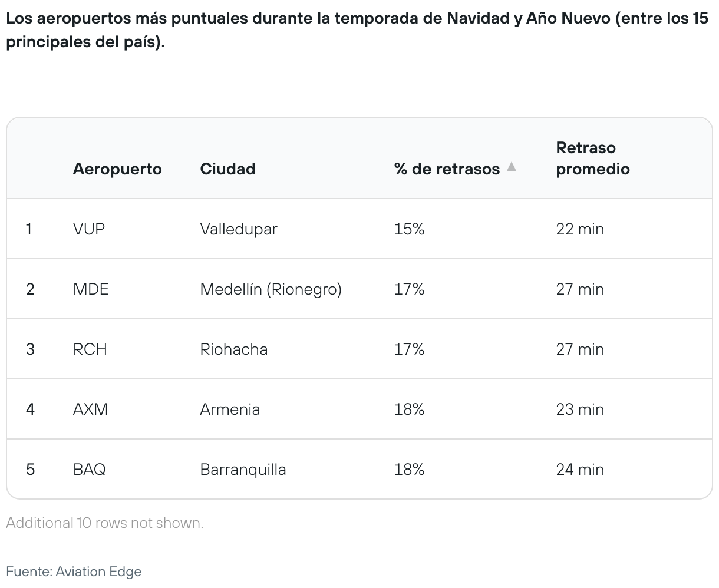This screenshot has height=588, width=719.
Task: Select the Ciudad column header
Action: tap(227, 169)
